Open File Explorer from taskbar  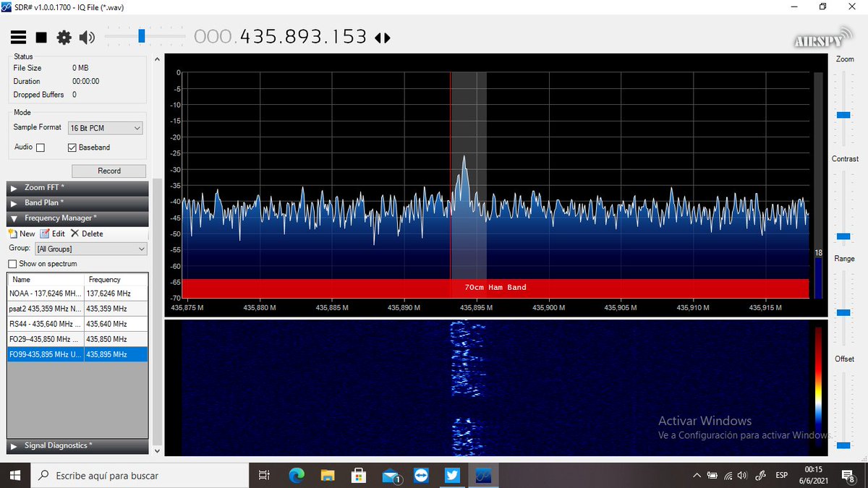click(328, 476)
